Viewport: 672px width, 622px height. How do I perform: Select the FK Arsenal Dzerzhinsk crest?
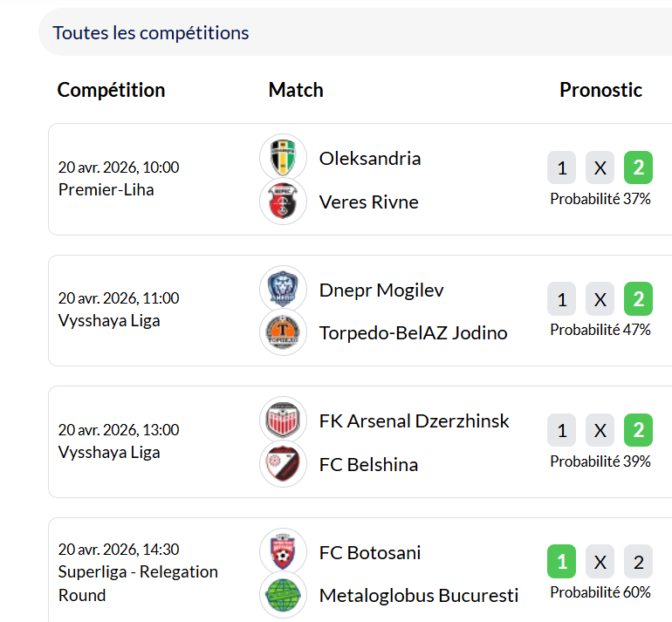pyautogui.click(x=284, y=420)
